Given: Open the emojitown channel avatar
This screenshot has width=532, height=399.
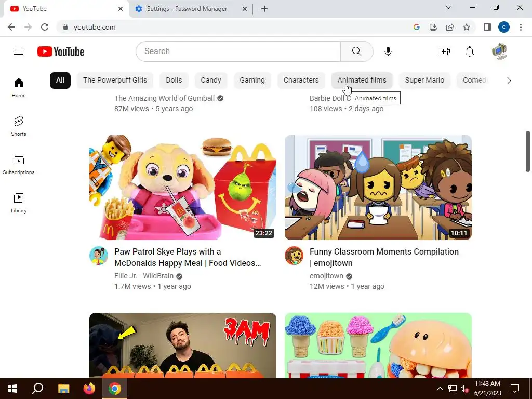Looking at the screenshot, I should pyautogui.click(x=294, y=256).
